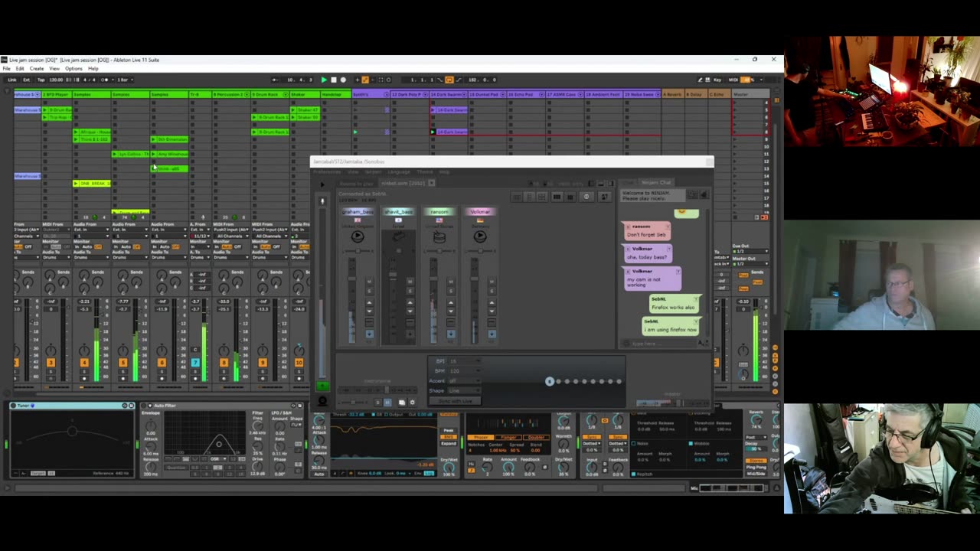Open the Ableton Create menu
The height and width of the screenshot is (551, 980).
[x=37, y=69]
